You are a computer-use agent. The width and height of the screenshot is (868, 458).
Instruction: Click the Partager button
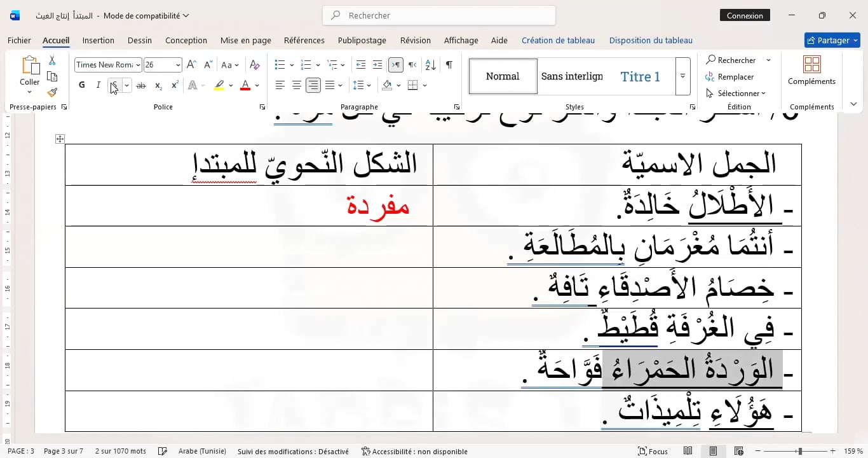pos(832,40)
